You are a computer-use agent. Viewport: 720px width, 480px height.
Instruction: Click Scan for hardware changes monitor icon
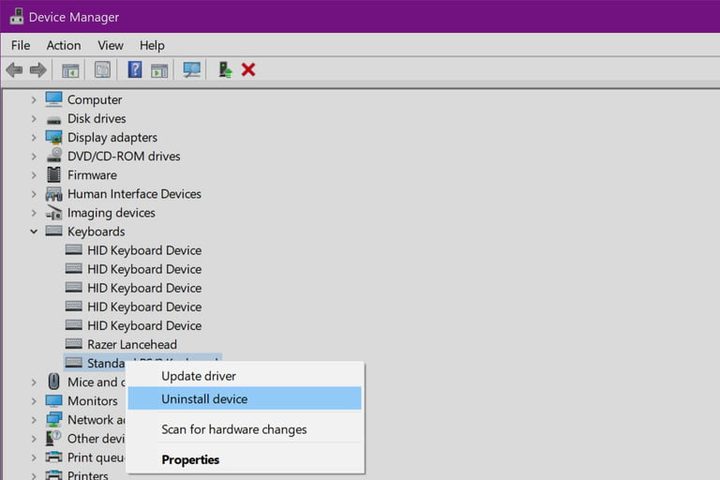click(192, 70)
